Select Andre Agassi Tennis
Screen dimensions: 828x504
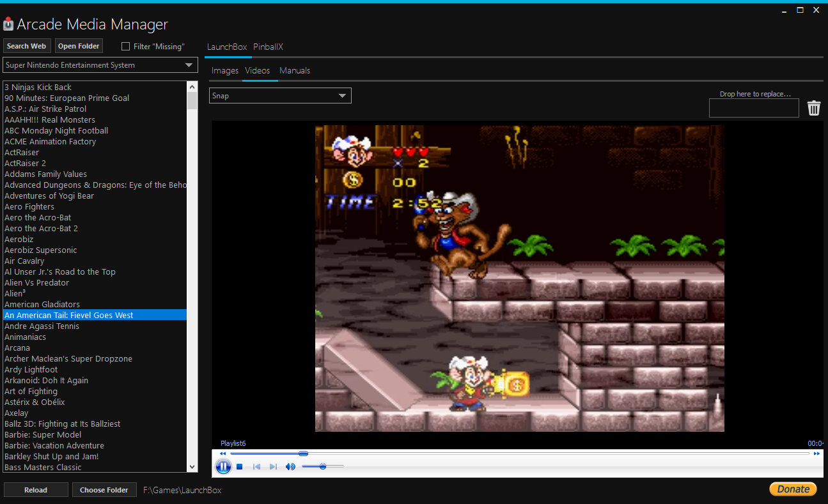(95, 326)
